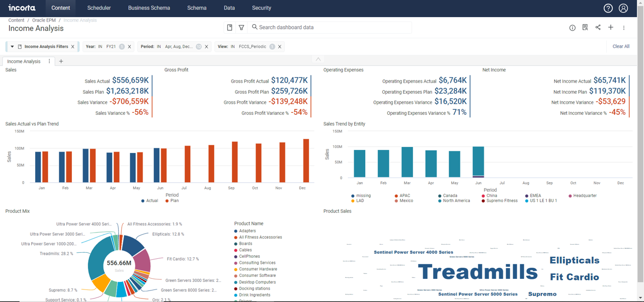This screenshot has width=644, height=302.
Task: Go to Oracle EPM in breadcrumb
Action: coord(44,20)
